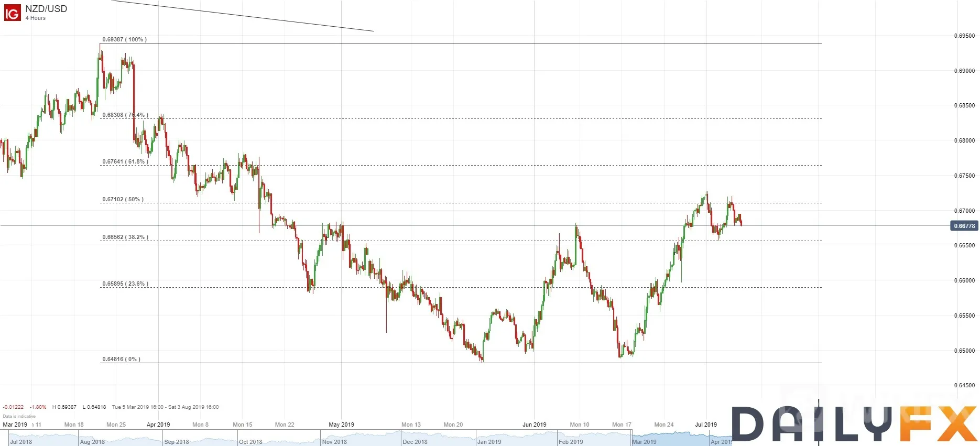The image size is (980, 446).
Task: Click the 0.69500 price axis label
Action: [x=964, y=36]
